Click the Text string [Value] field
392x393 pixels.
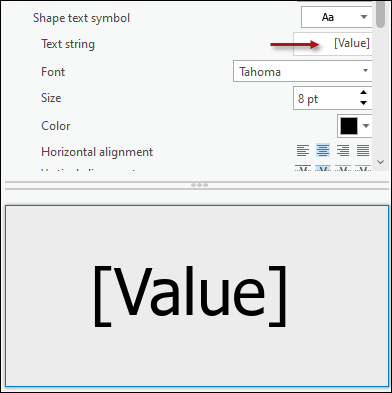click(x=332, y=44)
